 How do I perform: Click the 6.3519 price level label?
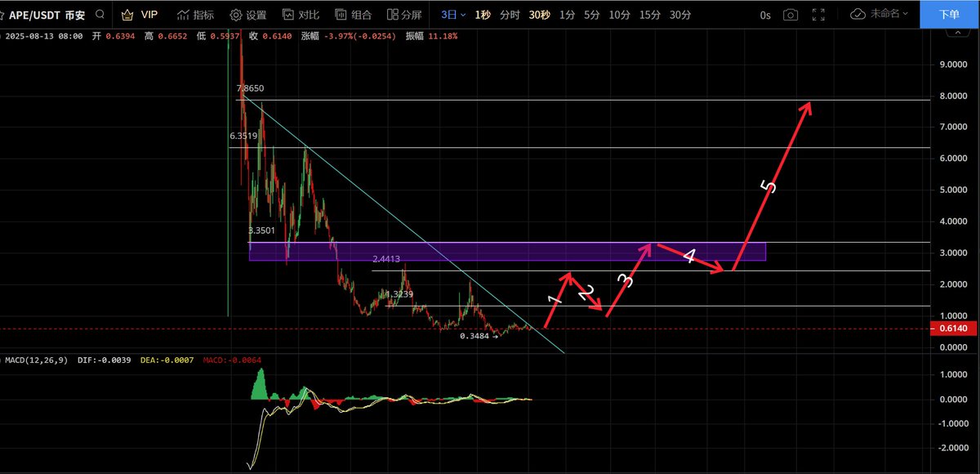tap(243, 136)
